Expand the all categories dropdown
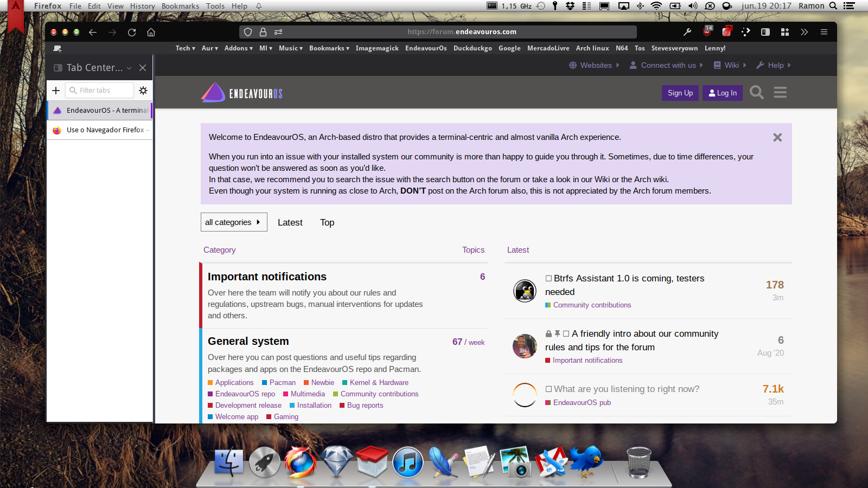The image size is (868, 488). [x=234, y=222]
